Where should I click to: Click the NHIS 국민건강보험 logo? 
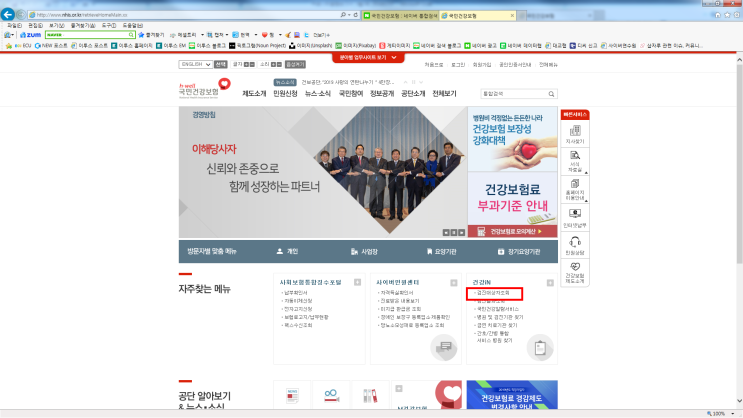click(204, 89)
